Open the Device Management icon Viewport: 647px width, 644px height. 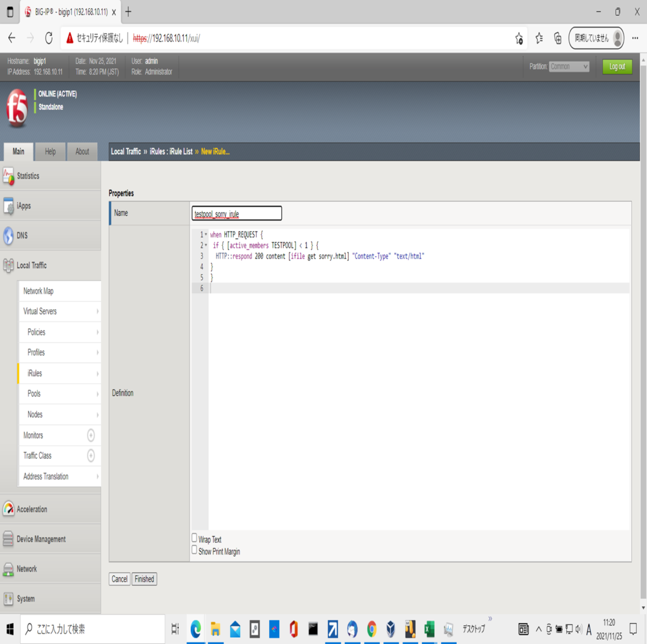point(8,539)
